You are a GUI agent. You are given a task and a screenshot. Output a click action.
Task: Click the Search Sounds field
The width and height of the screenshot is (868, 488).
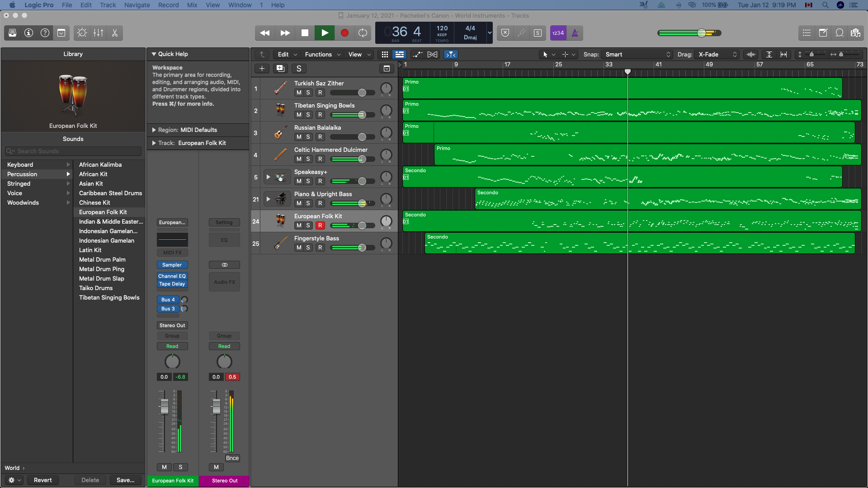(73, 151)
